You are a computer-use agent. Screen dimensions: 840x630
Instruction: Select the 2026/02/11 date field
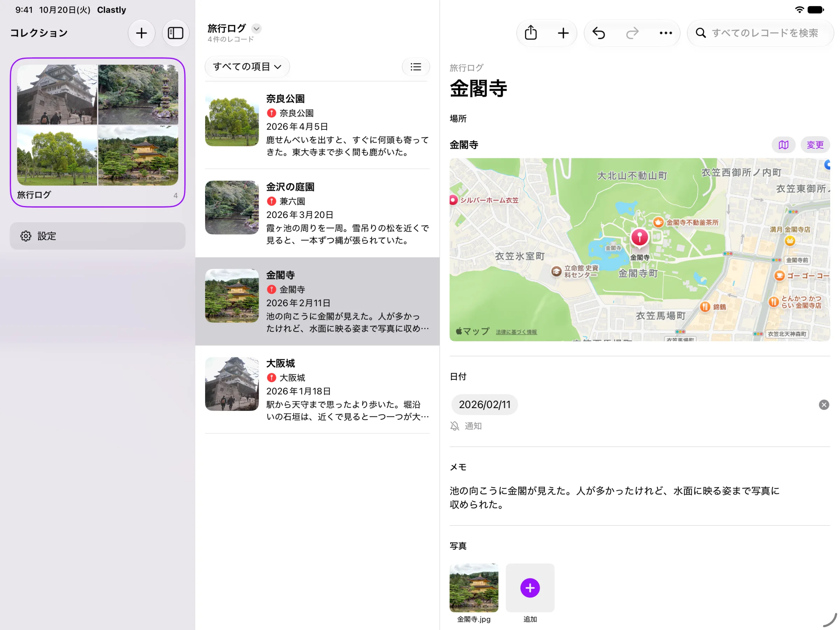pos(484,405)
